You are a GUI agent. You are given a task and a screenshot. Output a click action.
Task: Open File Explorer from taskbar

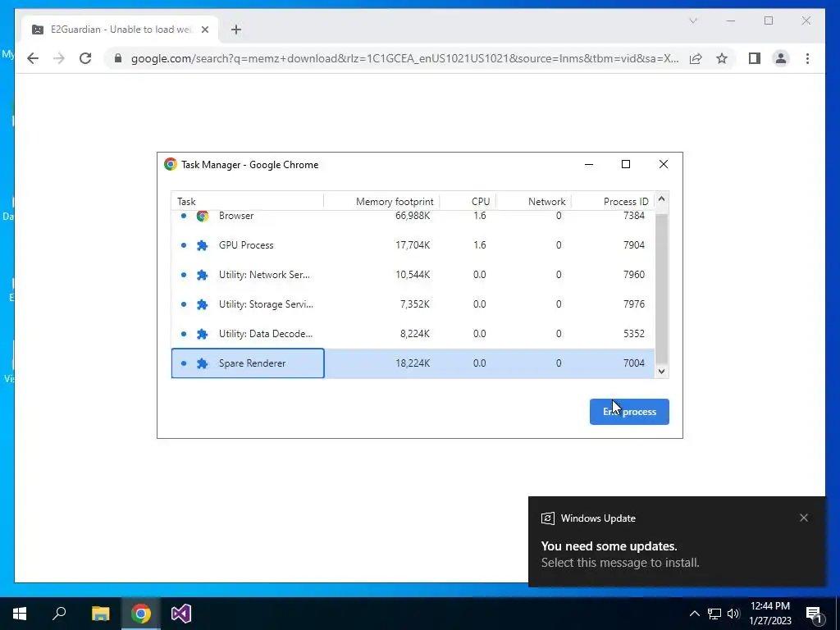(100, 614)
